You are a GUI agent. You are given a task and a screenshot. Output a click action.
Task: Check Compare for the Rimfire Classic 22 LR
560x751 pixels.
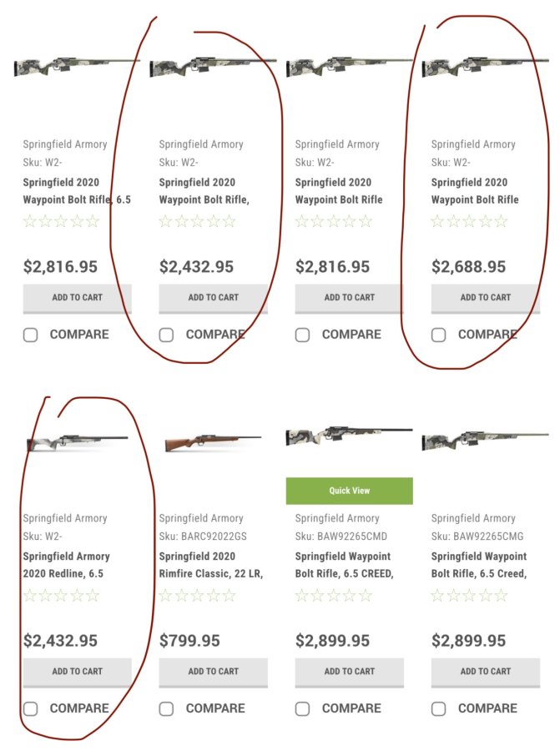166,708
